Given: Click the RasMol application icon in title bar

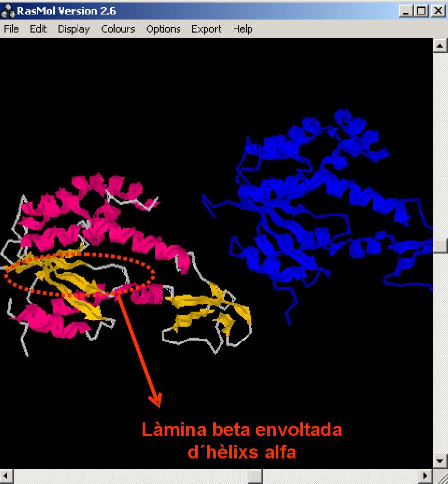Looking at the screenshot, I should (8, 10).
